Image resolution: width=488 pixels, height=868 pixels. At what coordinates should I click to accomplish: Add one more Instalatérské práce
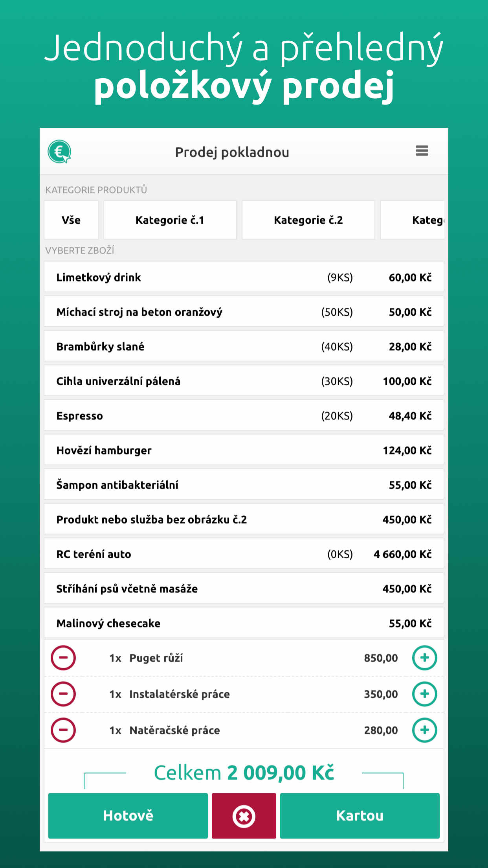click(x=424, y=694)
